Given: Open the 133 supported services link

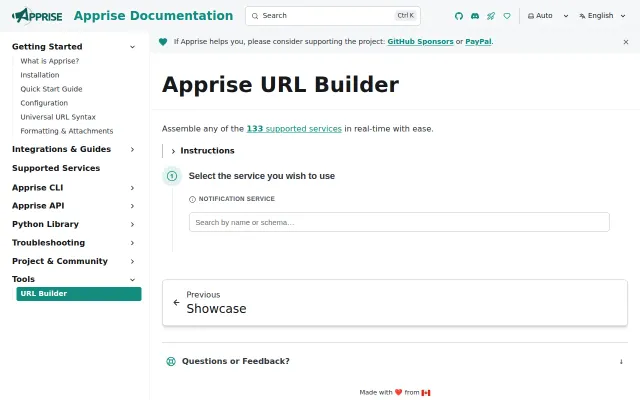Looking at the screenshot, I should point(294,129).
